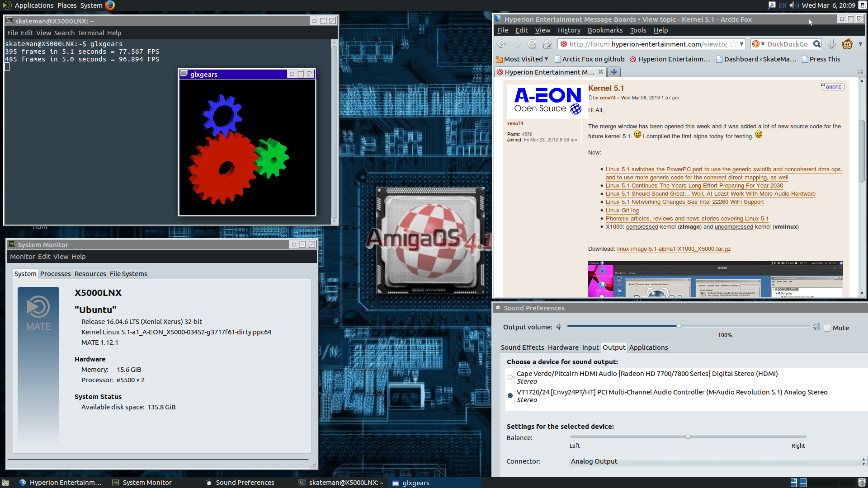The image size is (868, 488).
Task: Switch to the Applications tab in Sound Preferences
Action: coord(648,347)
